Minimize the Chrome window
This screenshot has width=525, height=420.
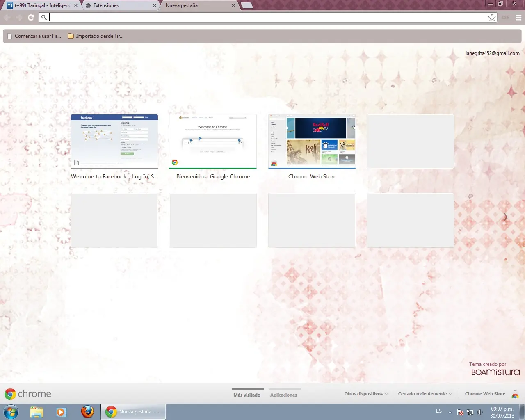tap(490, 4)
